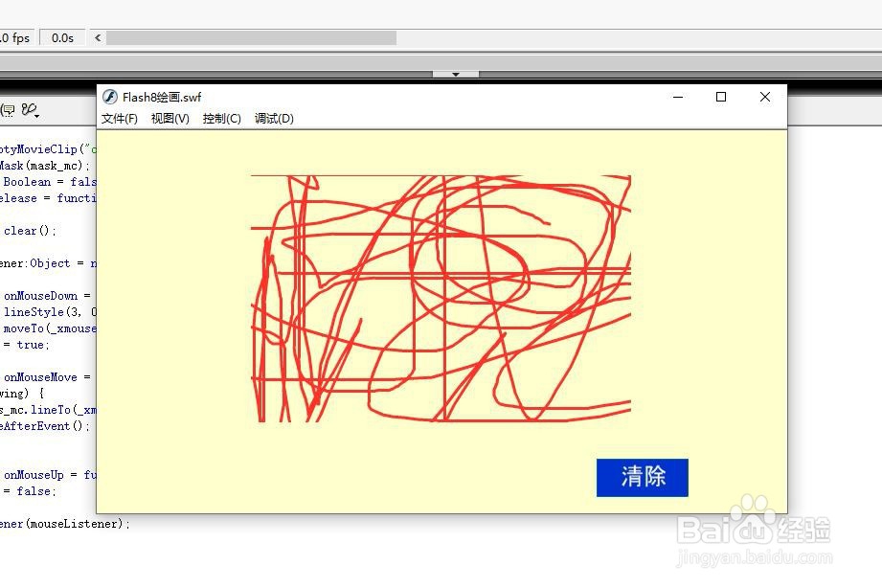The image size is (882, 588).
Task: Close the Flash8绘画.swf player window
Action: [764, 97]
